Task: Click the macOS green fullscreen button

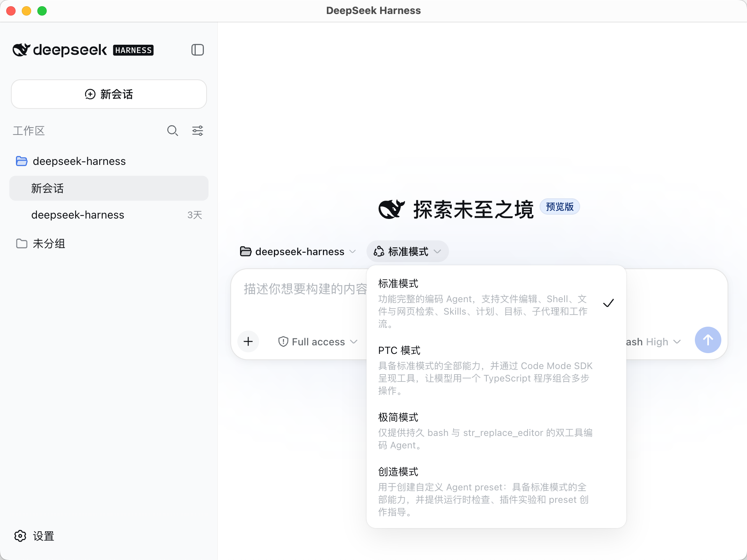Action: click(x=42, y=11)
